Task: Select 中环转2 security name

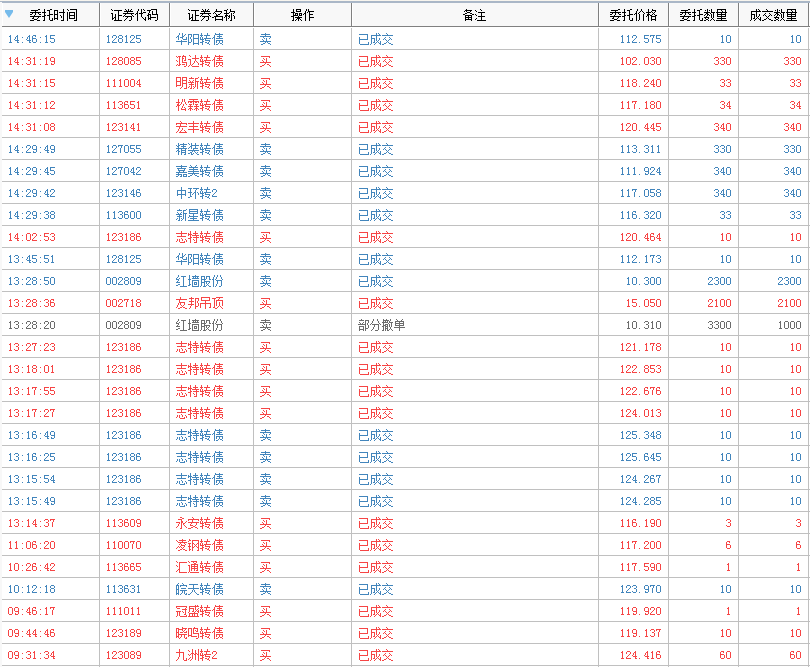Action: [x=196, y=193]
